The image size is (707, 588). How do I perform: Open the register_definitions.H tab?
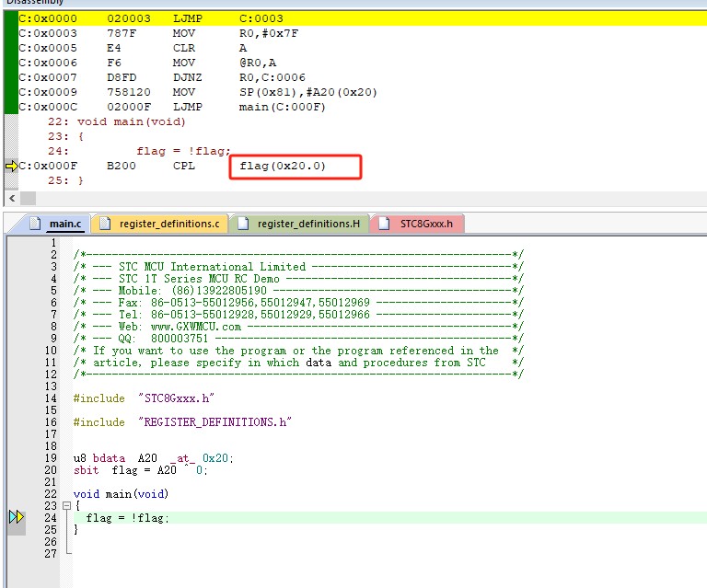point(299,224)
